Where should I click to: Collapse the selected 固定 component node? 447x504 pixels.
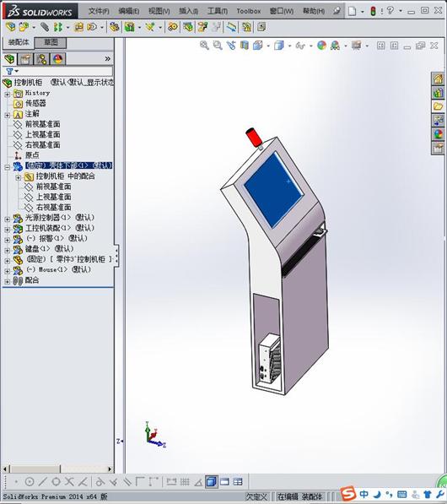point(7,167)
